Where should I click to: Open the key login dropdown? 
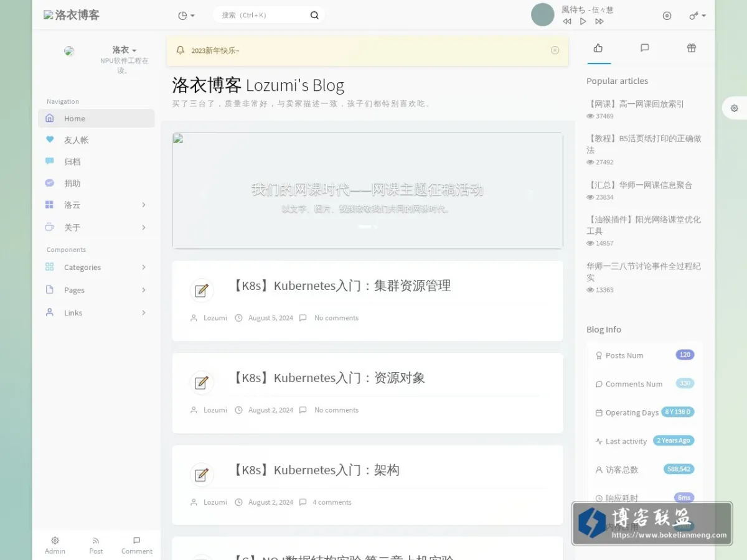(x=697, y=16)
